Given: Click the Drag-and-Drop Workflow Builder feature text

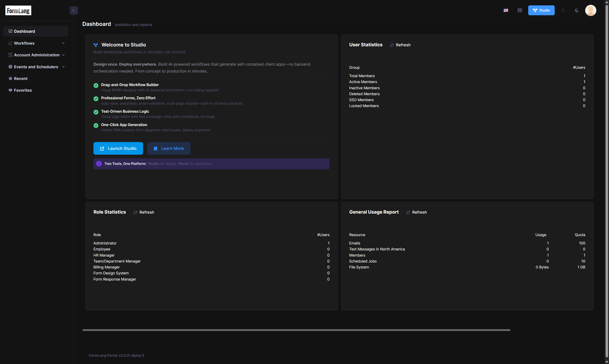Looking at the screenshot, I should pos(130,85).
